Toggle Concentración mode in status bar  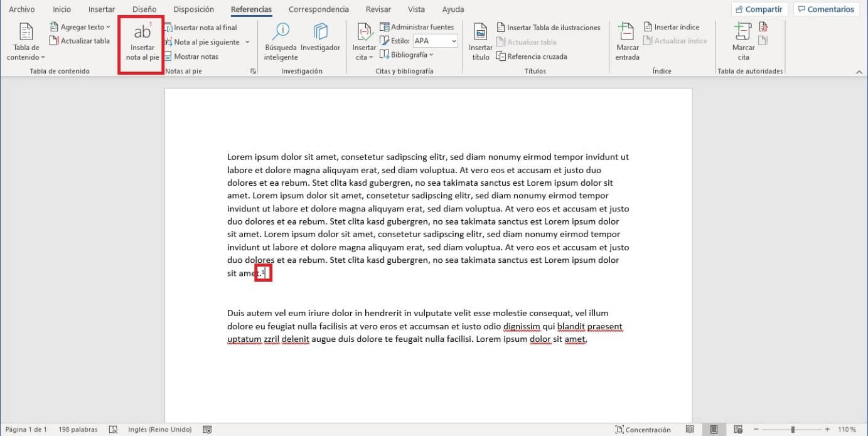click(x=643, y=429)
